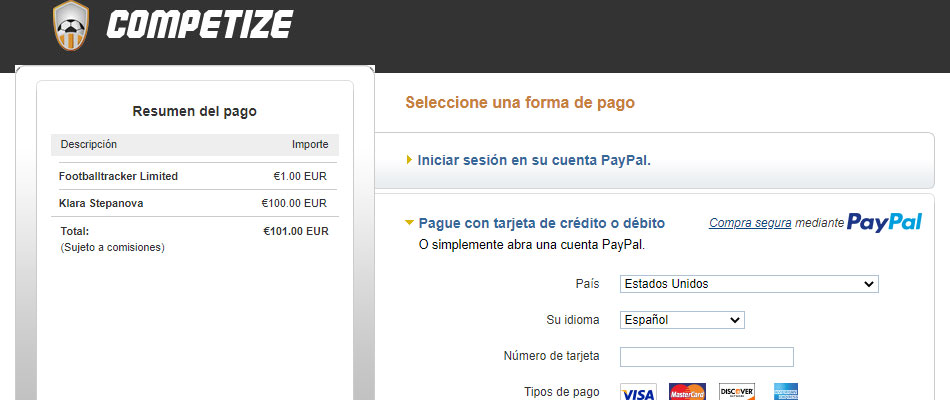Expand the 'Iniciar sesión en su cuenta PayPal' section

tap(533, 160)
